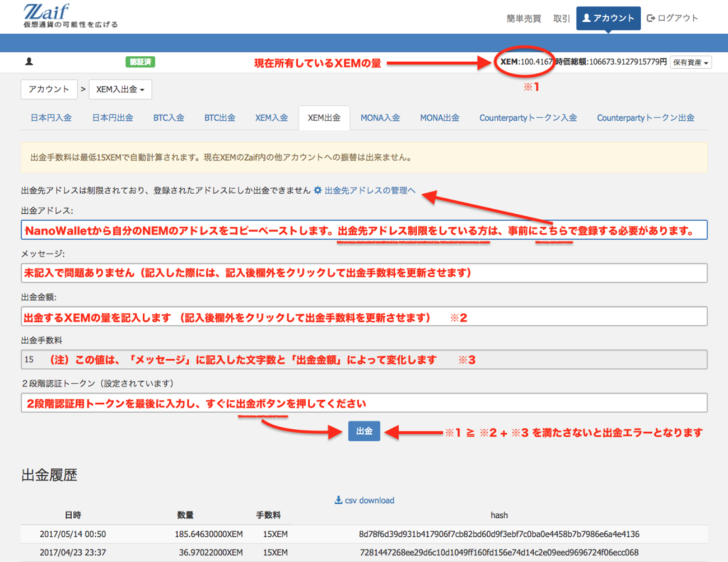This screenshot has height=562, width=728.
Task: Click the amount 185.64630000XEM
Action: tap(209, 534)
